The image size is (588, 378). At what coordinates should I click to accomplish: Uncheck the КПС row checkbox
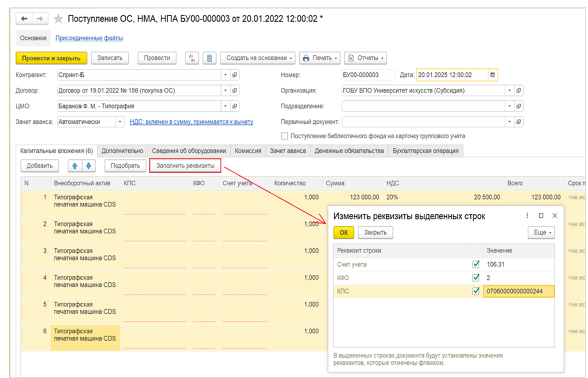point(476,291)
